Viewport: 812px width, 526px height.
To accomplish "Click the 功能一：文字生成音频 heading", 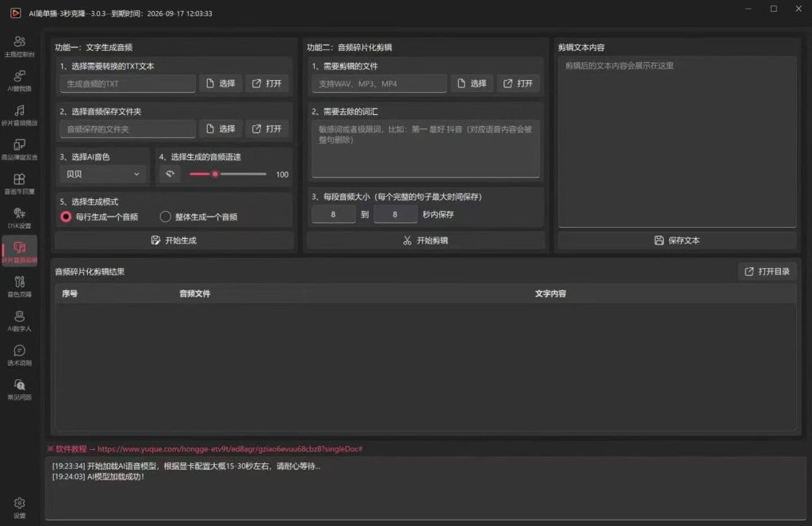I will (x=94, y=47).
